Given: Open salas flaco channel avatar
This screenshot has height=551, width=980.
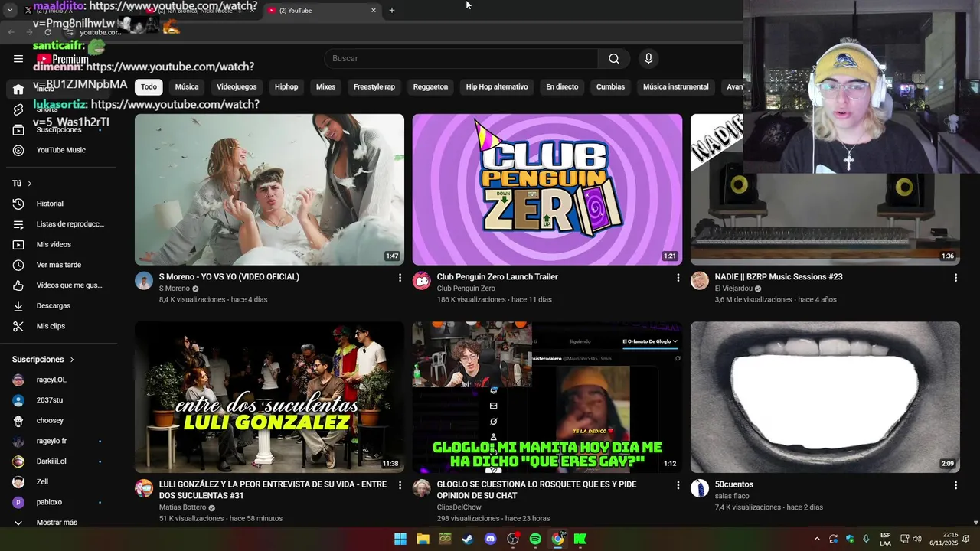Looking at the screenshot, I should tap(700, 488).
